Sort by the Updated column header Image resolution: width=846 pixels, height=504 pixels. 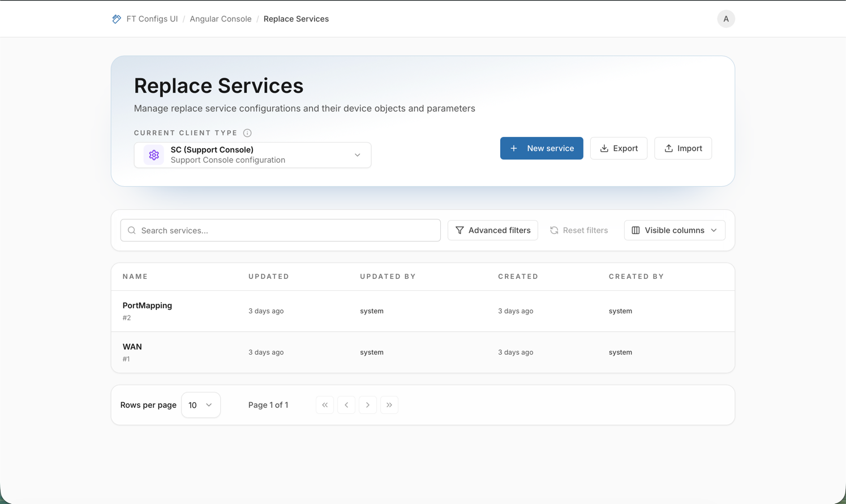(x=269, y=277)
